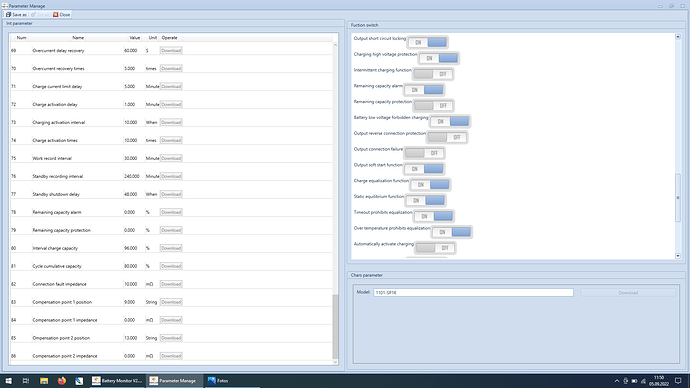This screenshot has width=690, height=388.
Task: Open the Windows Start menu
Action: 8,381
